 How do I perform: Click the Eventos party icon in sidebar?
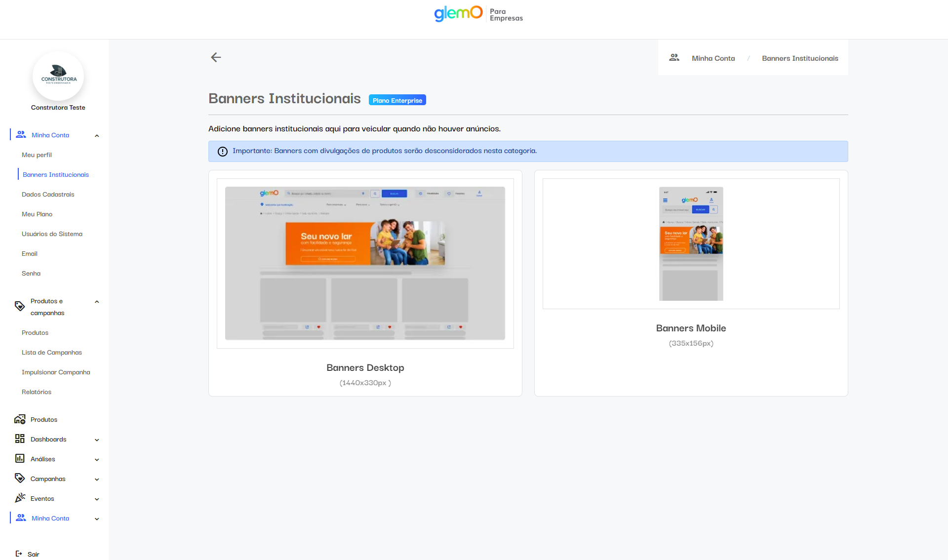tap(20, 498)
